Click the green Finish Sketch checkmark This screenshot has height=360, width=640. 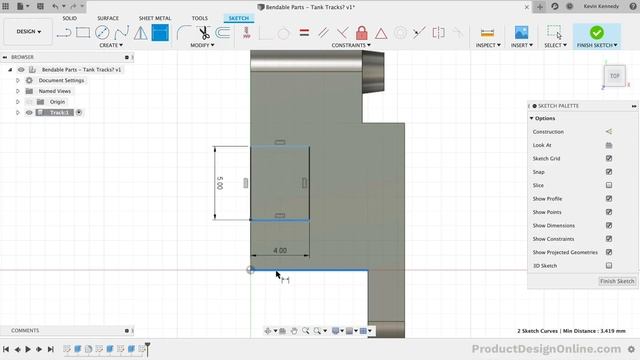[597, 33]
